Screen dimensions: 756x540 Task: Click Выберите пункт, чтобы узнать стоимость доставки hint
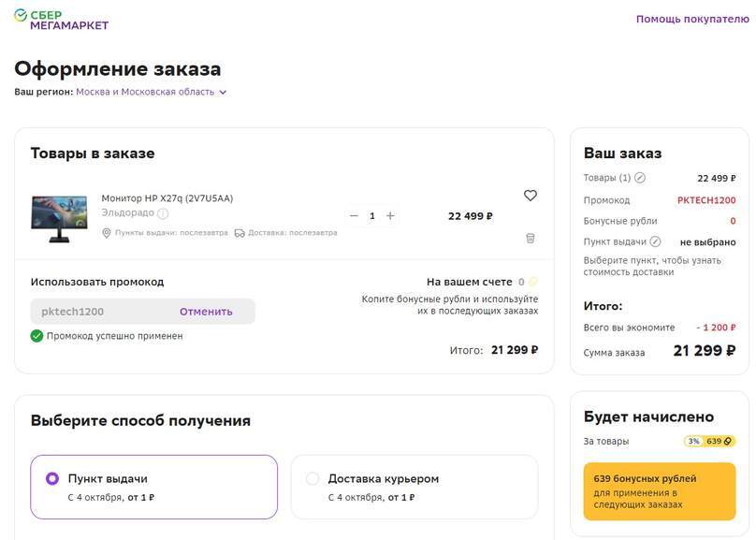tap(652, 266)
